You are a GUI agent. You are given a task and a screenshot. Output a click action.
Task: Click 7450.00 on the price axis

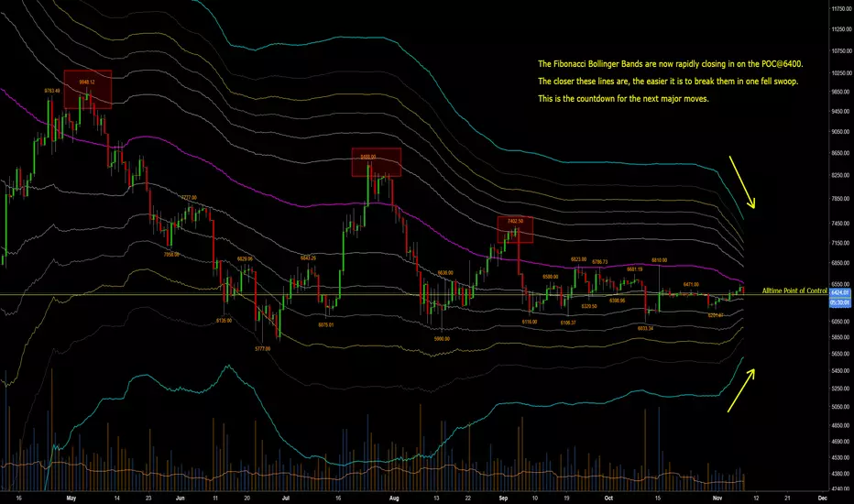(841, 224)
